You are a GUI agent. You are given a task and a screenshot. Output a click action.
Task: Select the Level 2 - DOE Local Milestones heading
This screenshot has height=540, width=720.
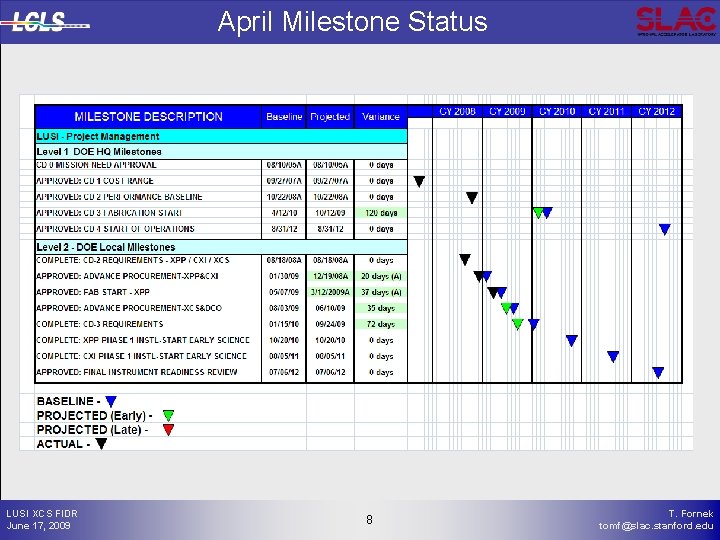click(x=221, y=247)
